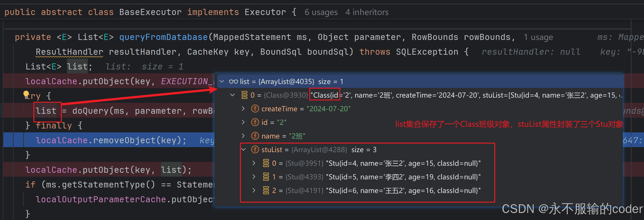
Task: Click the localCache.putObject(key, list) statement
Action: click(x=108, y=170)
